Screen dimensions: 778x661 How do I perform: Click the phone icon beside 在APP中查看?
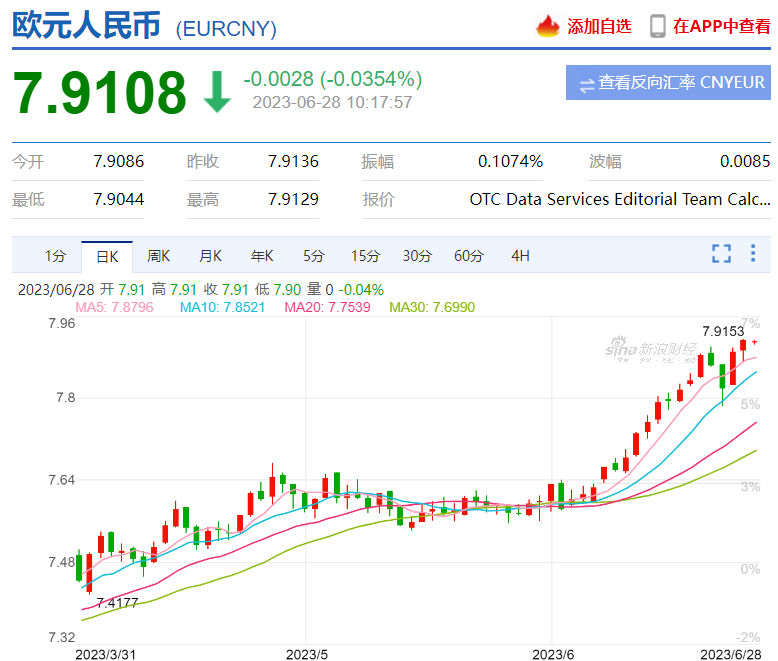pos(657,26)
